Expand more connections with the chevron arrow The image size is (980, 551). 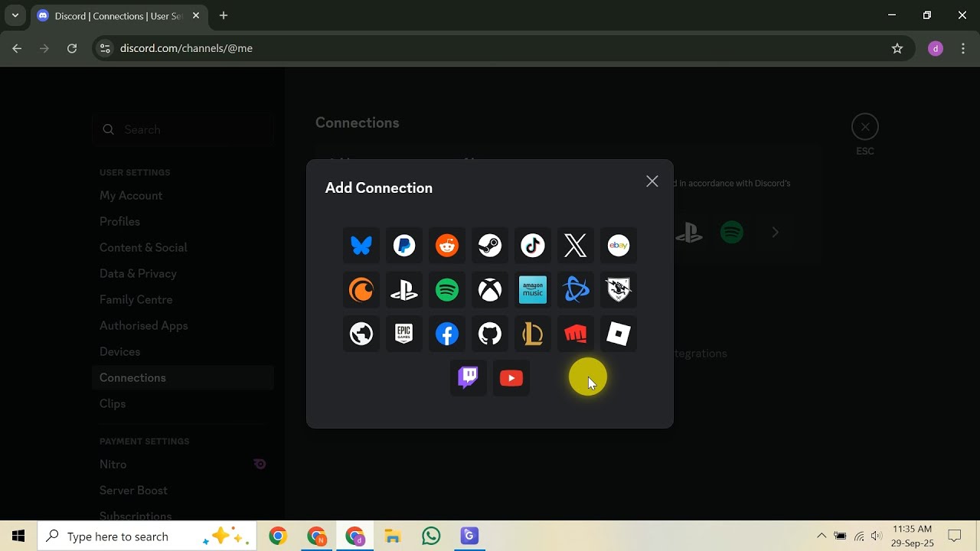click(x=775, y=232)
